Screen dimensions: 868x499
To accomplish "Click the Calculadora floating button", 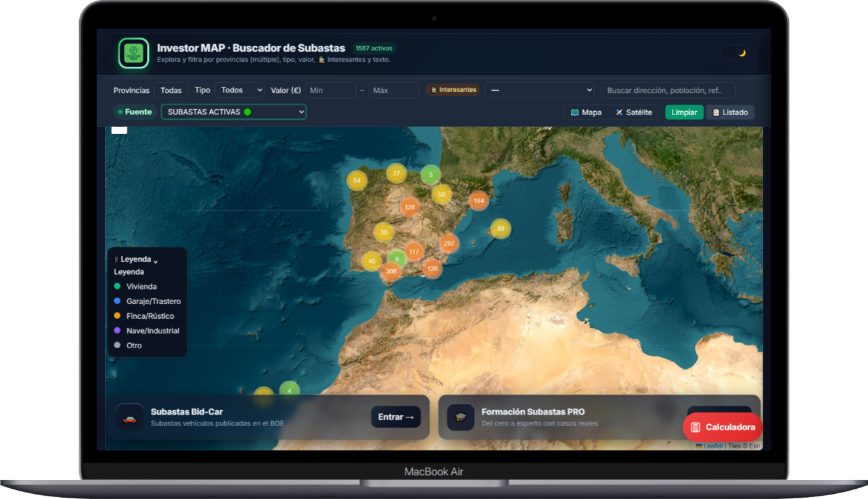I will click(722, 427).
